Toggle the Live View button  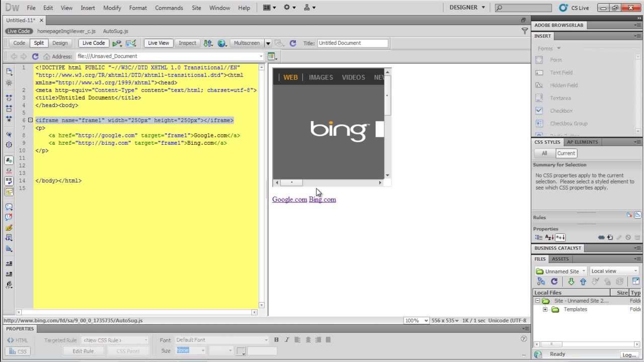pyautogui.click(x=158, y=43)
